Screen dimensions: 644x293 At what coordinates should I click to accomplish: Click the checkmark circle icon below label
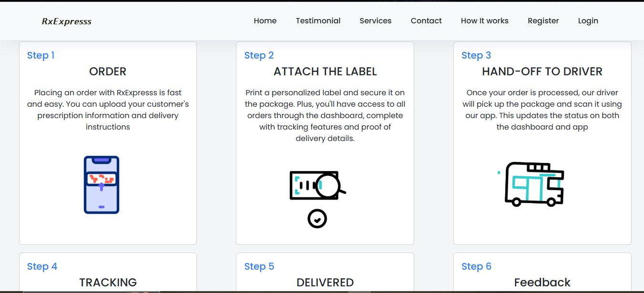click(x=317, y=219)
